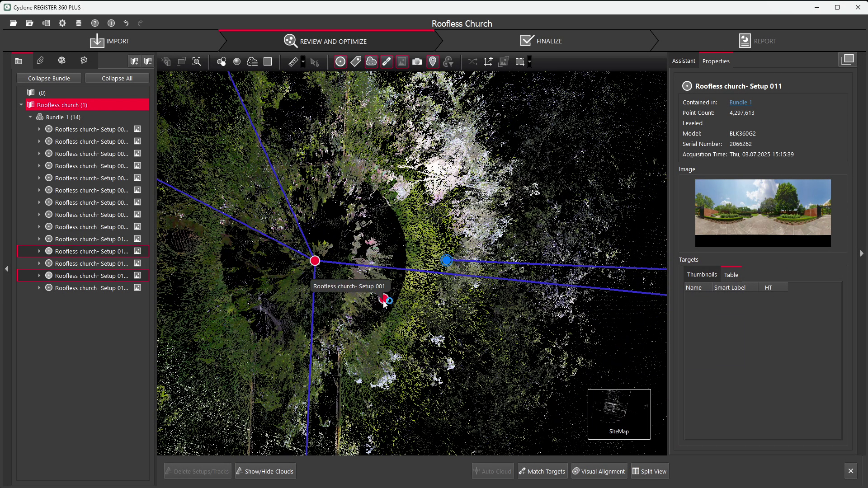Screen dimensions: 868x488
Task: Toggle setup icons display in toolbar
Action: (340, 62)
